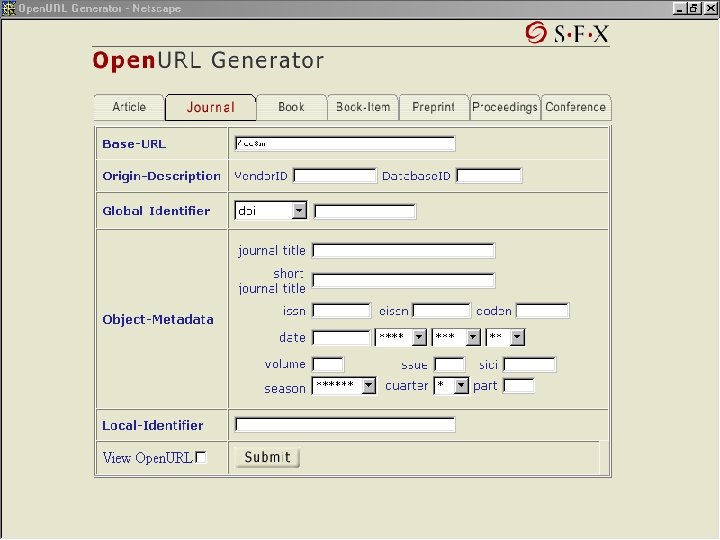Click the short journal title field

pos(403,281)
